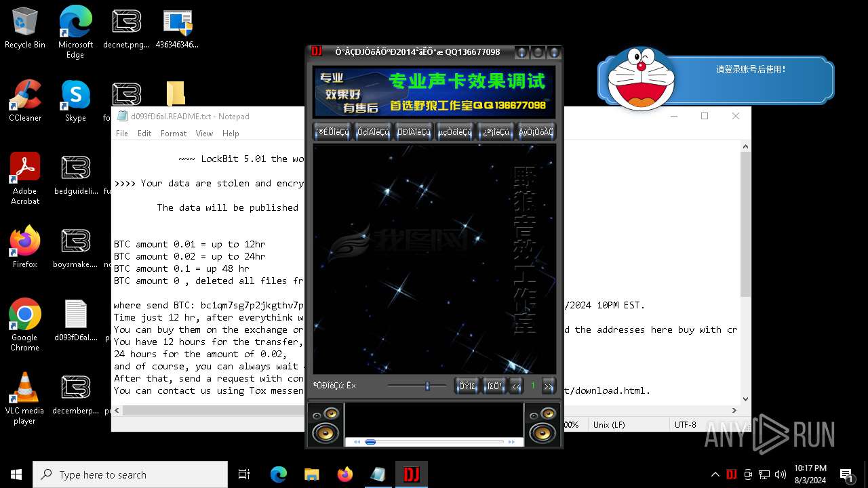Click the LockBit 5.01 heading line in Notepad
Screen dimensions: 868x488
click(241, 159)
